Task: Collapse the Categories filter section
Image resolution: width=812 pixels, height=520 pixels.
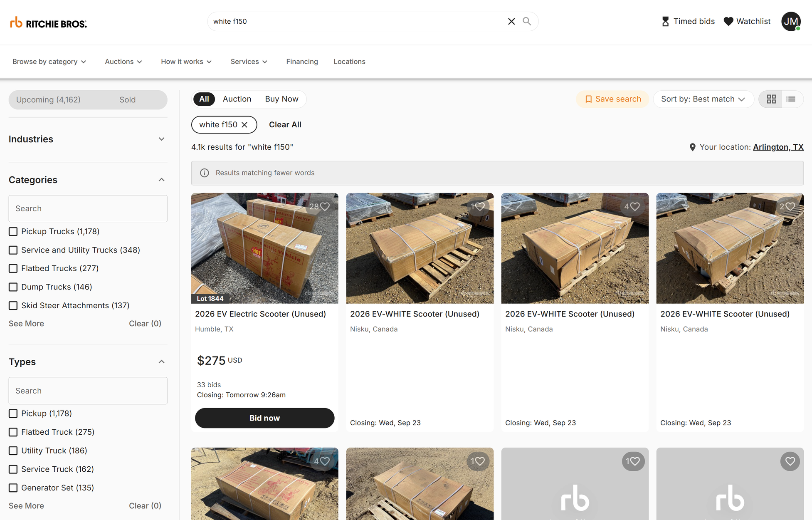Action: (x=161, y=180)
